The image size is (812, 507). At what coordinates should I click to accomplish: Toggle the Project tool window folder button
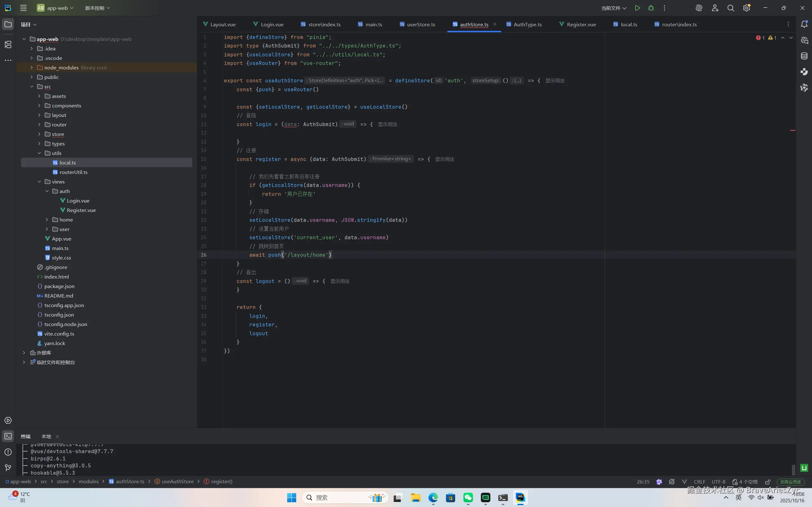(8, 24)
